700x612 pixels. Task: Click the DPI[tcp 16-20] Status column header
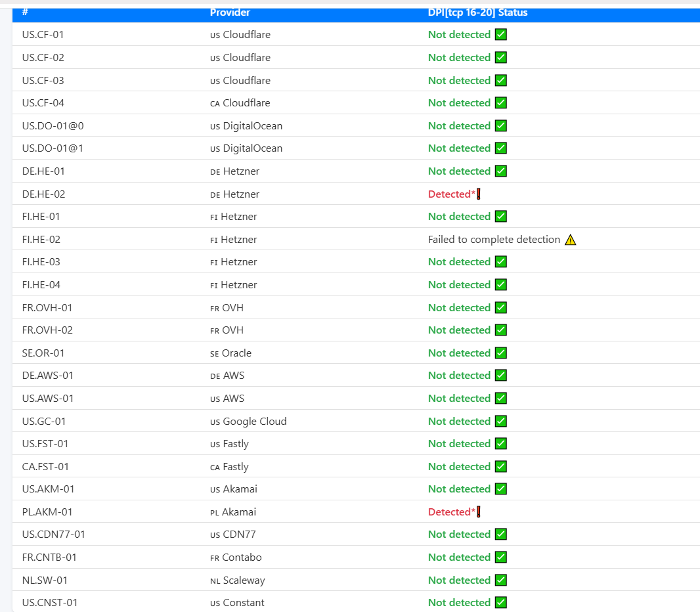pos(477,12)
